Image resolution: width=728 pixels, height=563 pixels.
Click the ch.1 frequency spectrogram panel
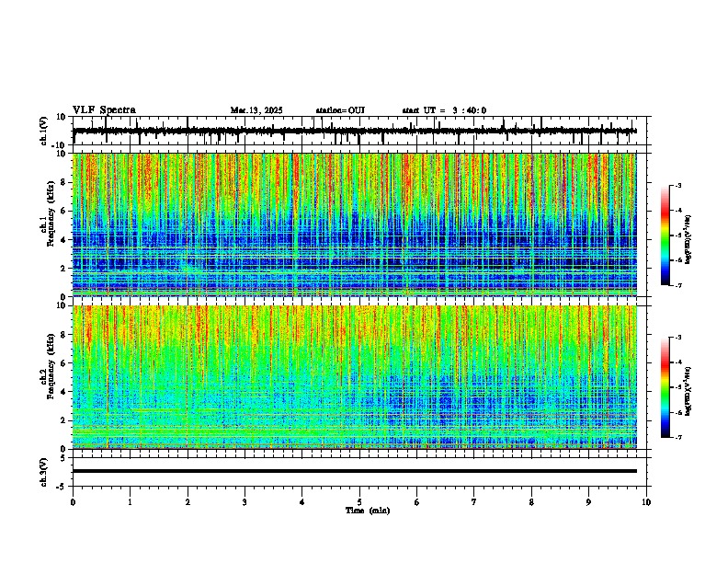354,224
